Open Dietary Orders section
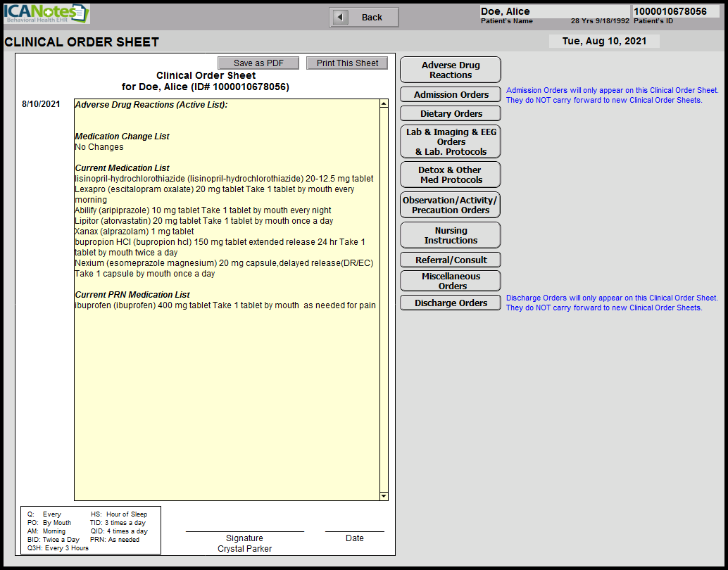Screen dimensions: 728x570 [x=451, y=113]
